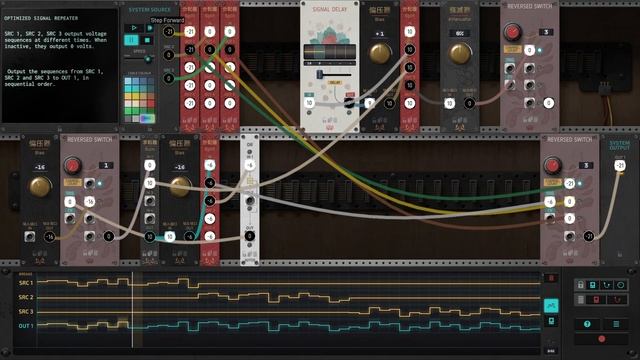The image size is (640, 360).
Task: Click the red undo arrow icon
Action: 618,300
